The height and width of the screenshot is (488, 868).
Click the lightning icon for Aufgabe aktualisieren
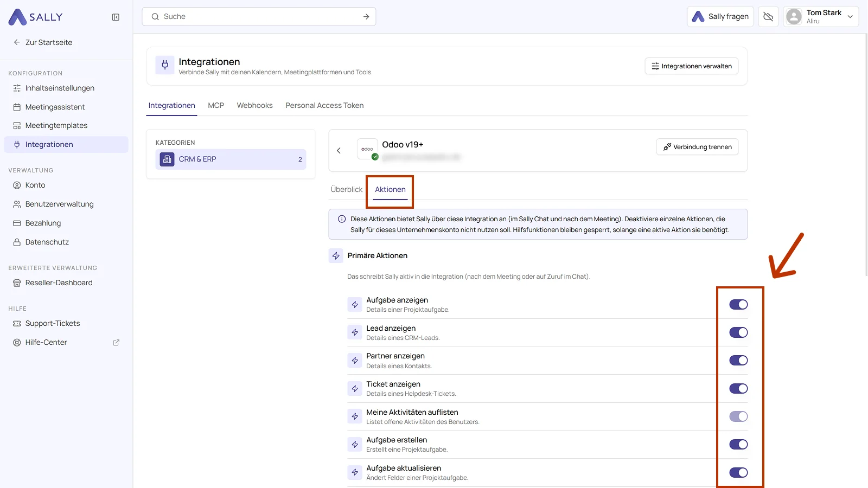coord(355,472)
